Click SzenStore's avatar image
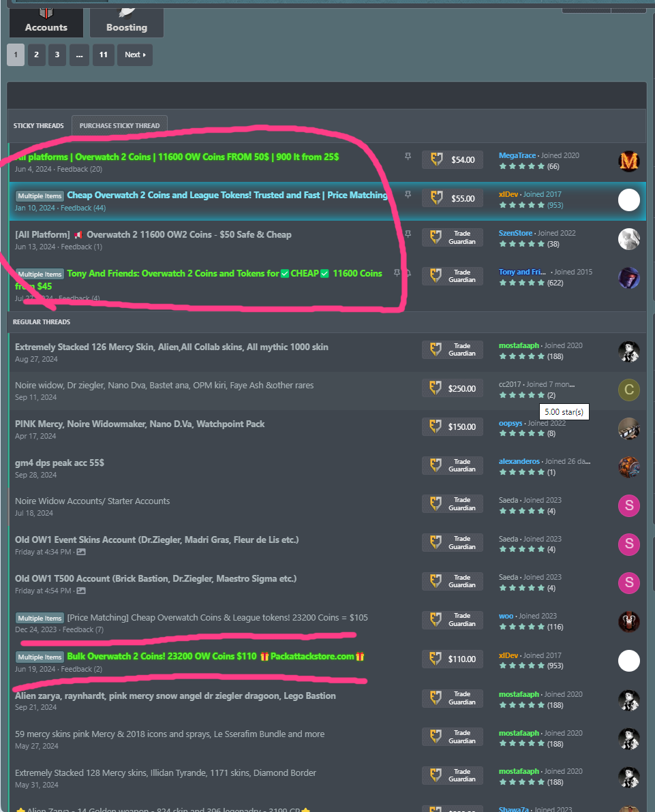655x812 pixels. pyautogui.click(x=629, y=238)
